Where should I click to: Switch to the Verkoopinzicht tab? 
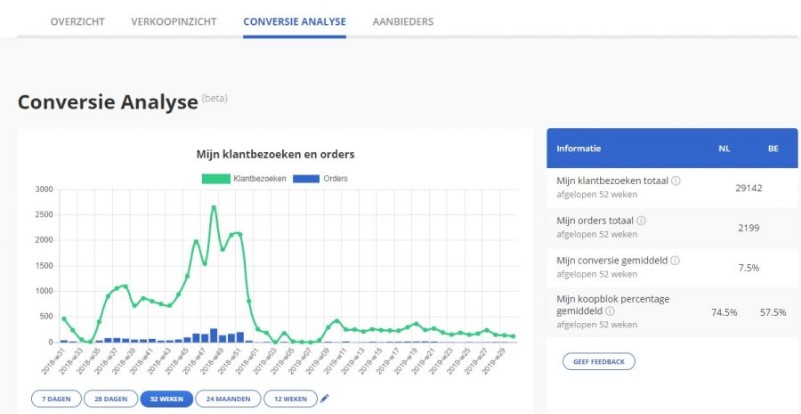click(173, 21)
